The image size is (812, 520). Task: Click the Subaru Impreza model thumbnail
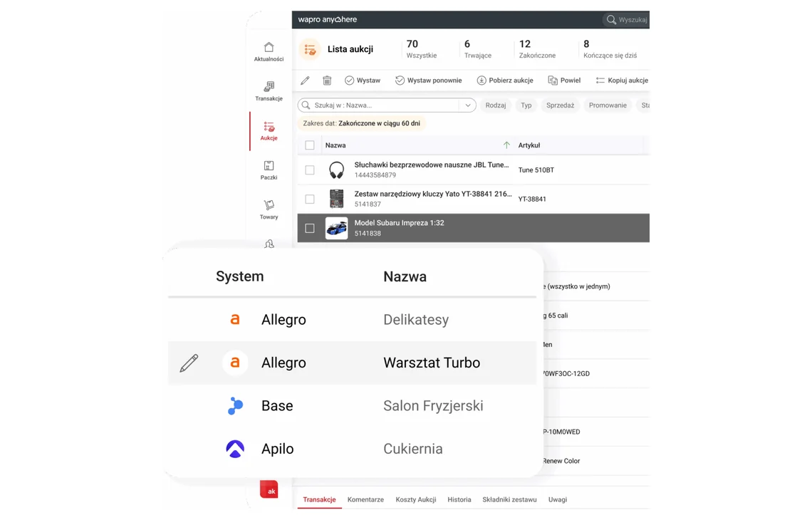click(337, 228)
